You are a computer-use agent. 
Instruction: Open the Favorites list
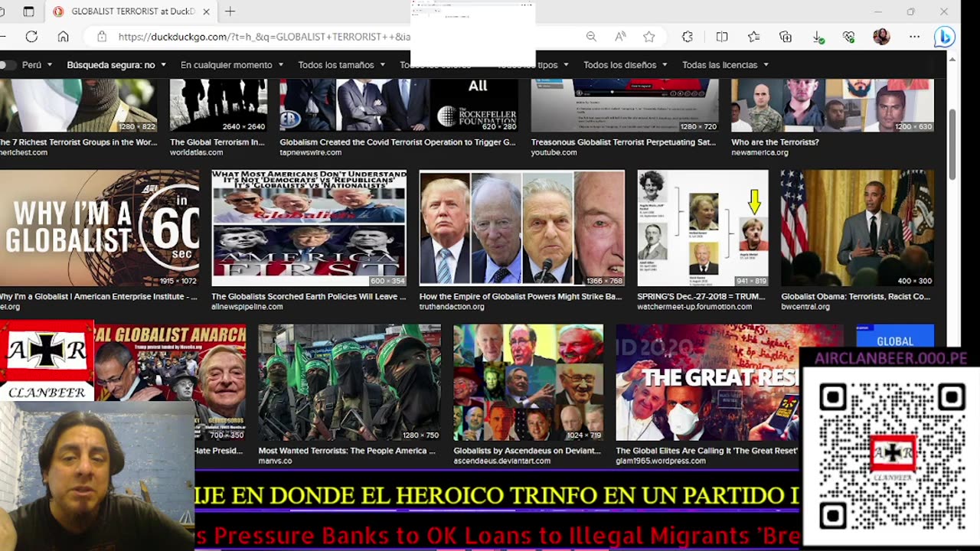753,37
